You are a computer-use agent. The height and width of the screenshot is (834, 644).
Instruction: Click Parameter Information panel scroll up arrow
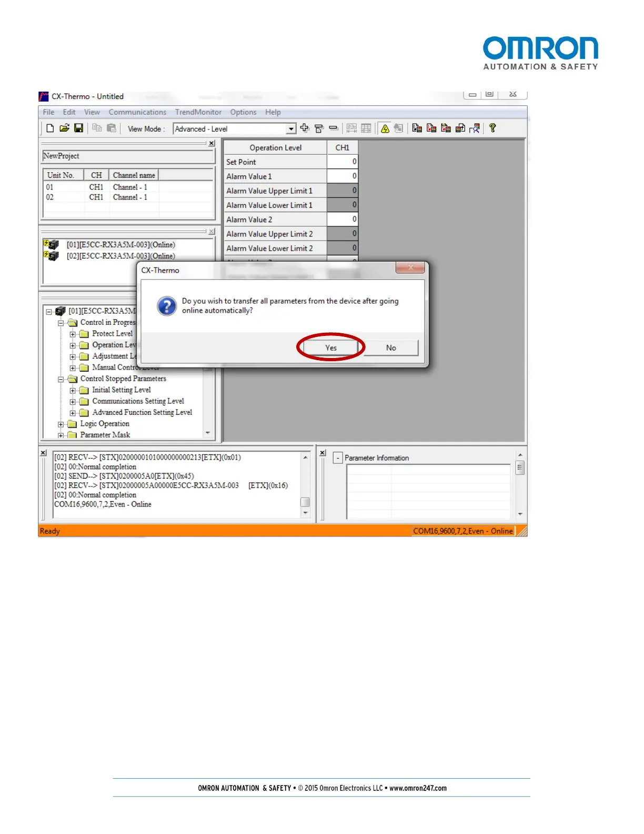coord(520,455)
